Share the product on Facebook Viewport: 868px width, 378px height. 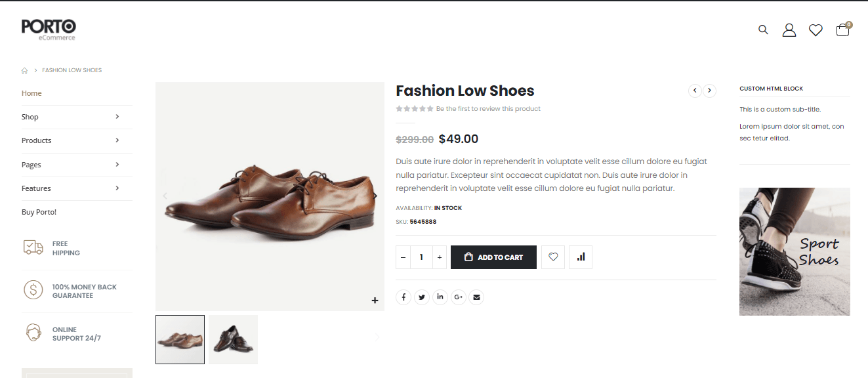[x=403, y=297]
